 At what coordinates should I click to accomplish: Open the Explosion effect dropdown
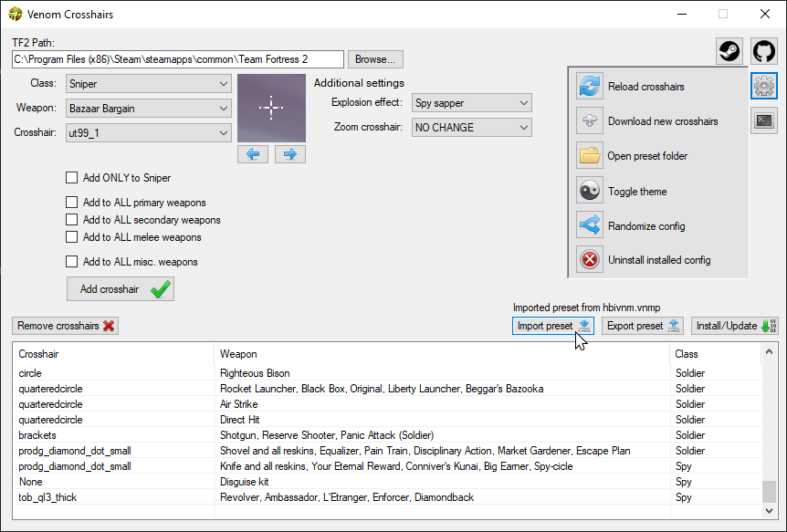pyautogui.click(x=471, y=103)
